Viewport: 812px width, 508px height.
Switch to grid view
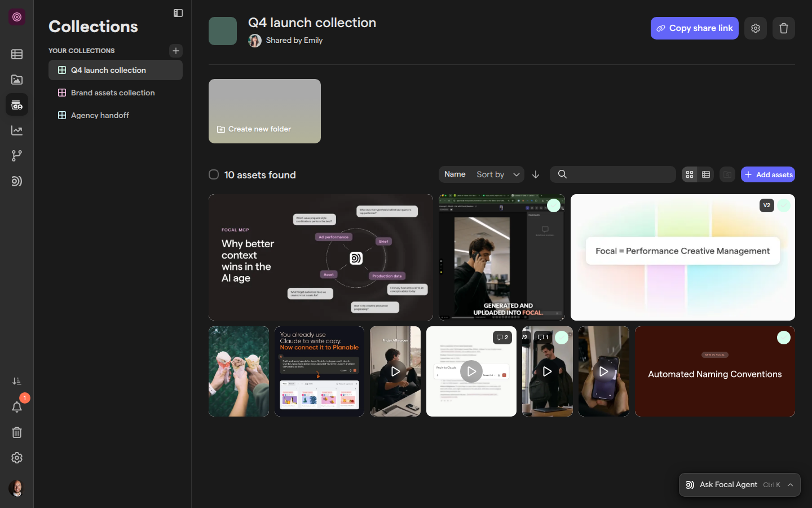pos(690,174)
